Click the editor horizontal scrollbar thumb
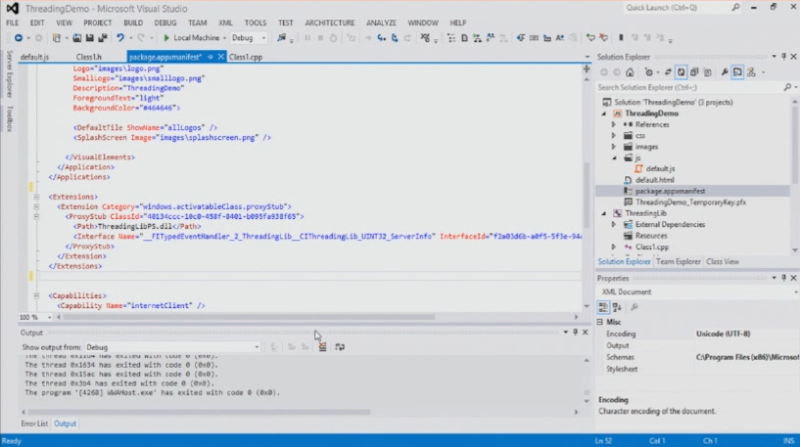 [x=249, y=317]
